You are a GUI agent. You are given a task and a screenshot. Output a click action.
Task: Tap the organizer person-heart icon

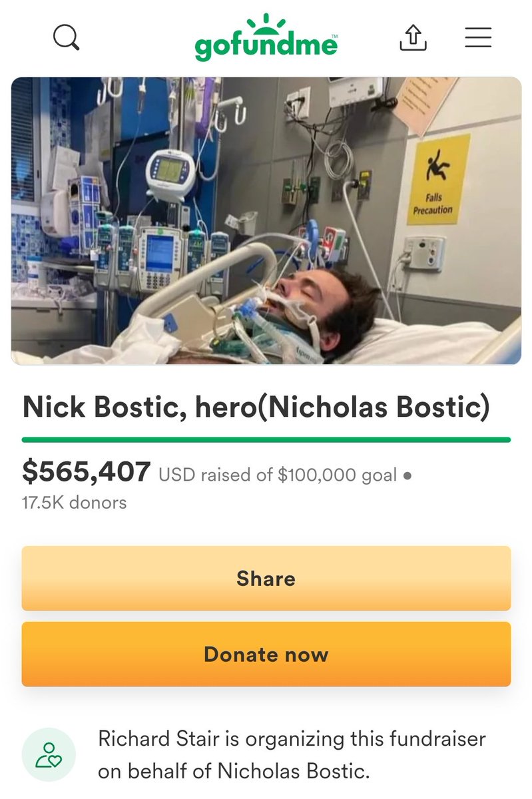tap(49, 754)
